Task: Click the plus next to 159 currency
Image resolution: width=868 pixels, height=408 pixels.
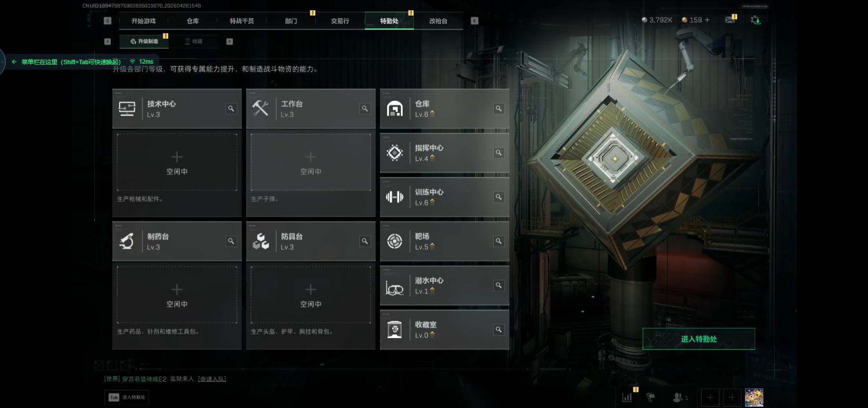Action: click(x=707, y=20)
